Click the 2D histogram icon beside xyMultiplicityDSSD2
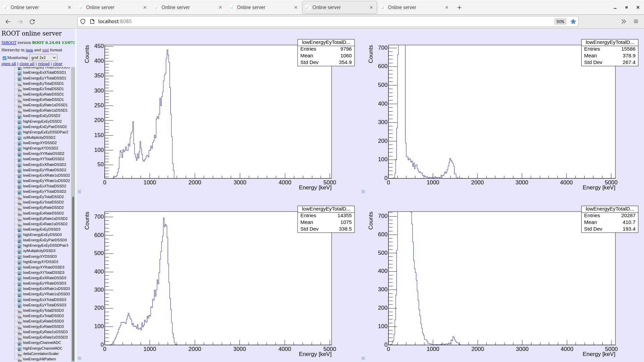This screenshot has width=644, height=362. (20, 138)
